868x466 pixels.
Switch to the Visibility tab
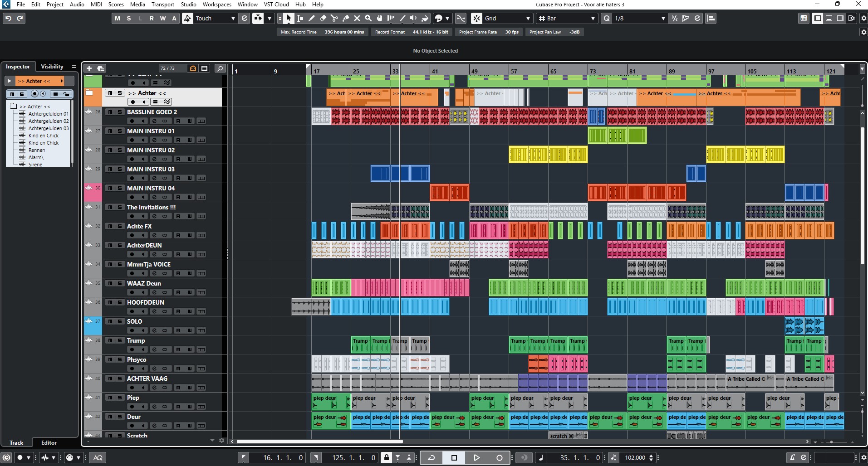pos(52,67)
